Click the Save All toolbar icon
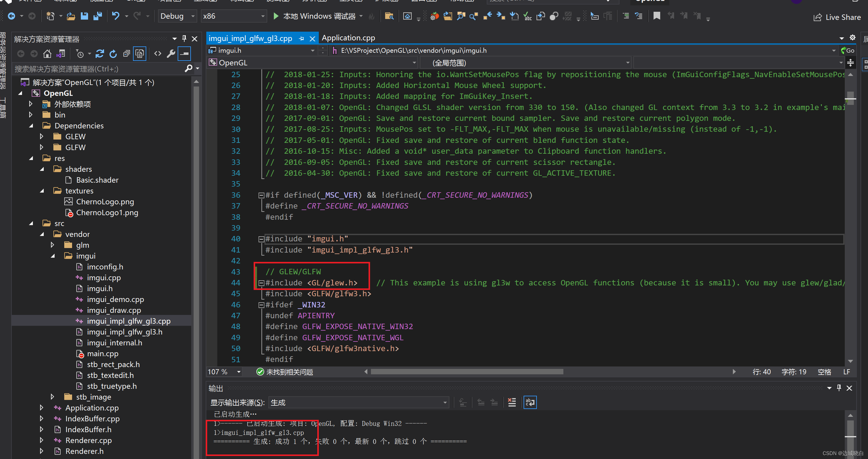The image size is (868, 459). [98, 16]
